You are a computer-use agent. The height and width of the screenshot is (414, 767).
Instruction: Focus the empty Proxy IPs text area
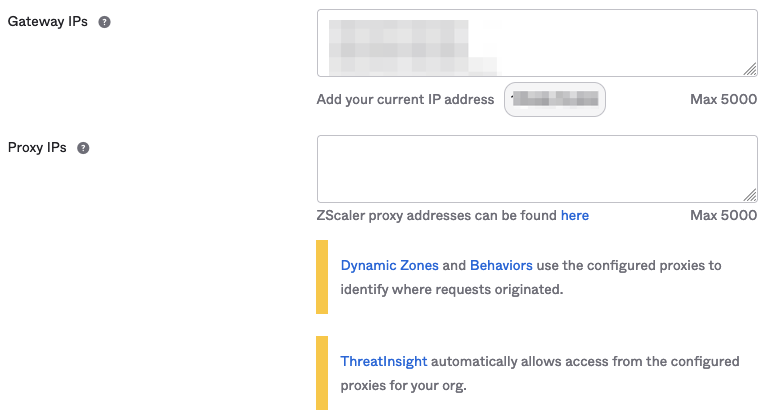tap(536, 169)
